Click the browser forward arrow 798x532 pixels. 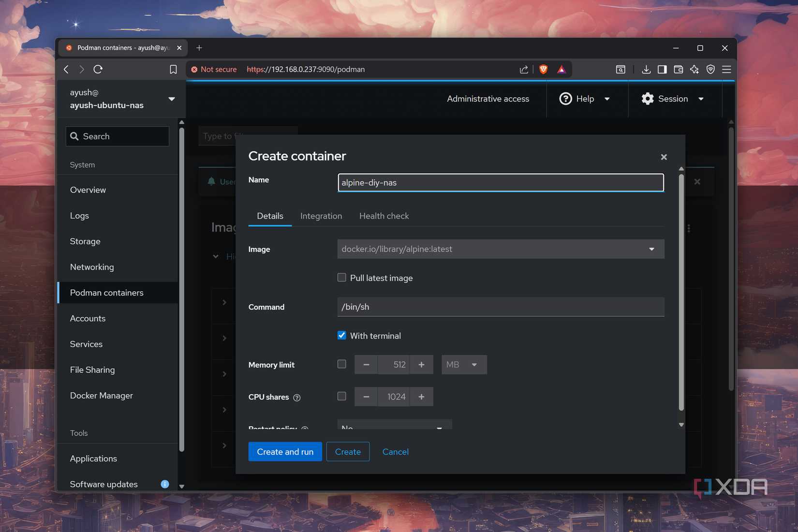82,69
